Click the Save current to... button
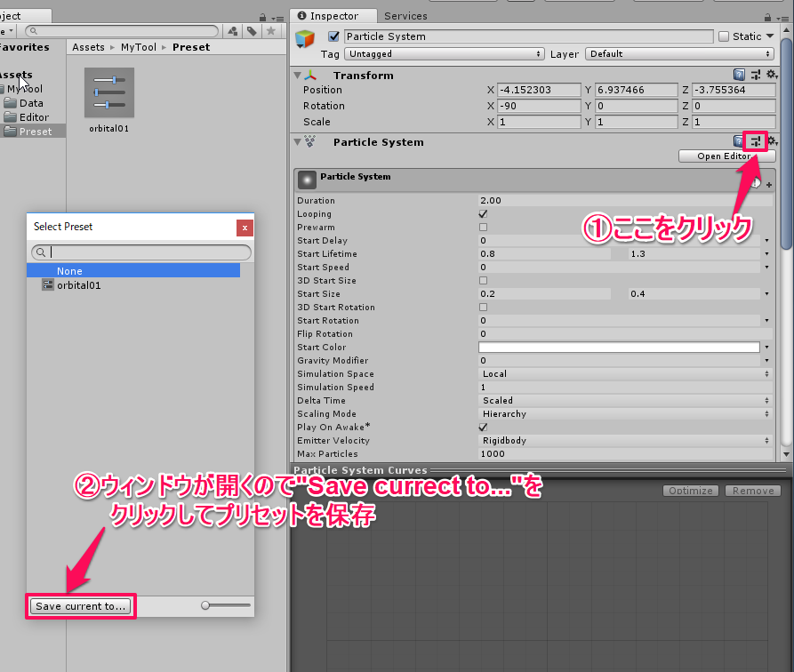Screen dimensions: 794x672 coord(81,606)
